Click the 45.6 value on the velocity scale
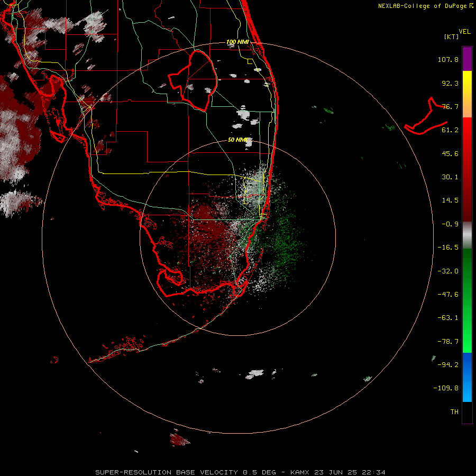The height and width of the screenshot is (476, 476). pyautogui.click(x=450, y=153)
